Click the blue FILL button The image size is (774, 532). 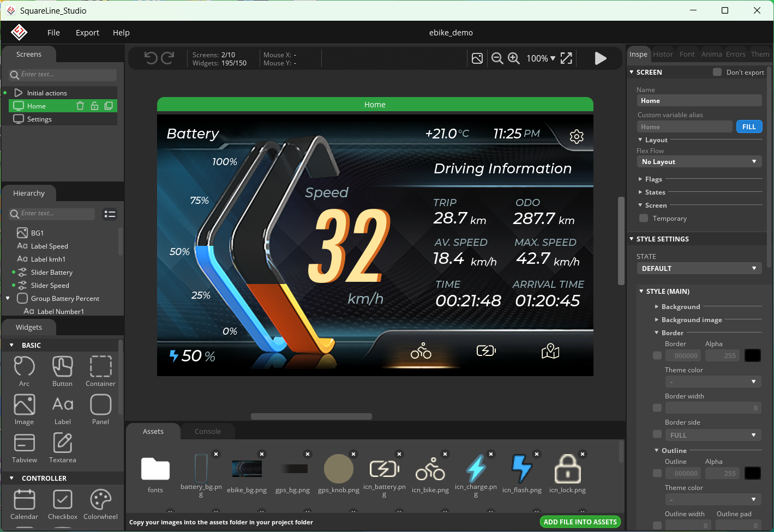pos(749,127)
